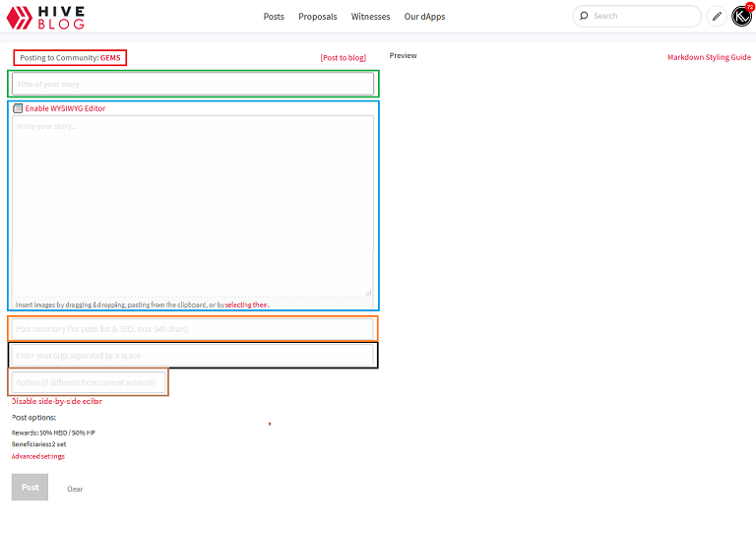This screenshot has height=534, width=756.
Task: Open the Witnesses page
Action: (370, 17)
